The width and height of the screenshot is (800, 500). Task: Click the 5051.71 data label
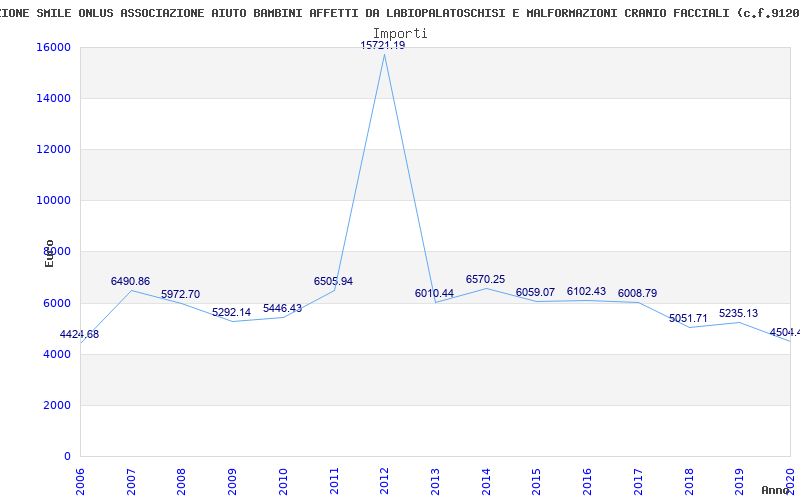coord(688,318)
